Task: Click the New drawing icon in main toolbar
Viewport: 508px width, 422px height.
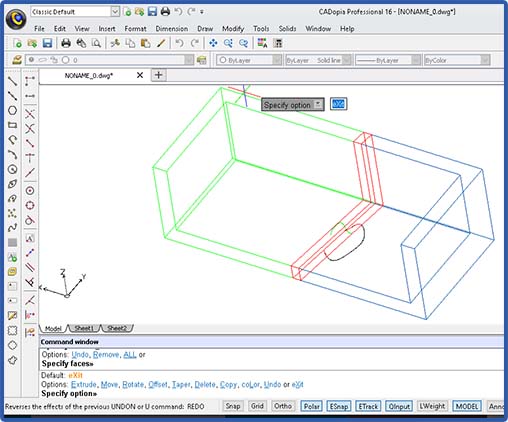Action: pos(17,43)
